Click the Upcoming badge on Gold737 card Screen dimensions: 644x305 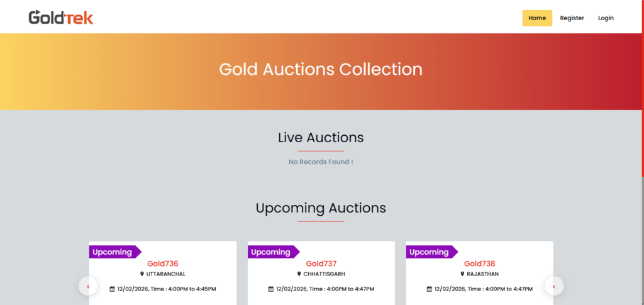[272, 252]
